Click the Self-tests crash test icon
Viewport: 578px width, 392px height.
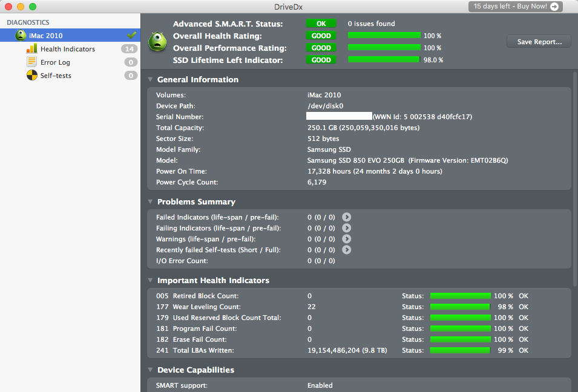(x=32, y=75)
